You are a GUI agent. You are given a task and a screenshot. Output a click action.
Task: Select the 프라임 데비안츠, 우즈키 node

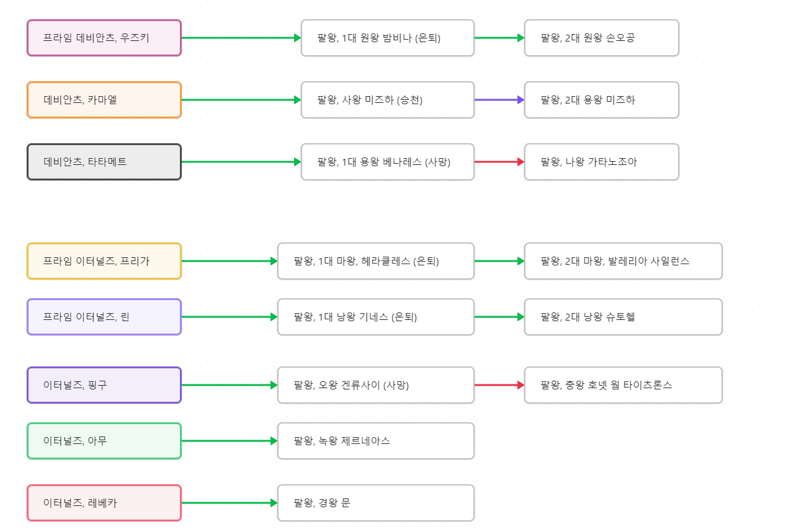(x=104, y=38)
